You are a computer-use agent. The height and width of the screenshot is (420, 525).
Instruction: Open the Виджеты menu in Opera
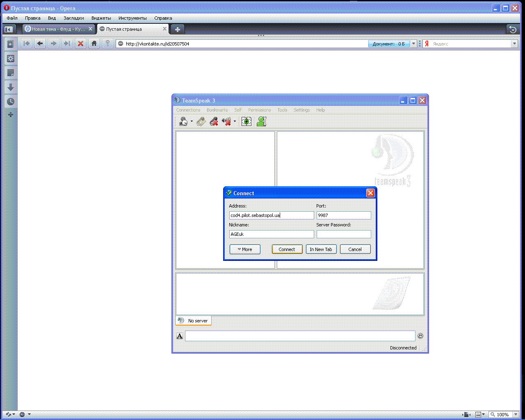point(101,18)
